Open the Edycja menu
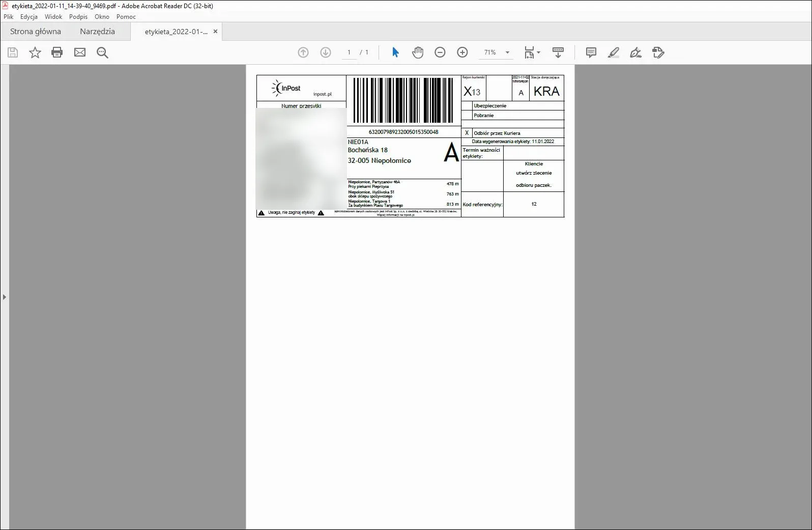This screenshot has width=812, height=530. (x=29, y=17)
